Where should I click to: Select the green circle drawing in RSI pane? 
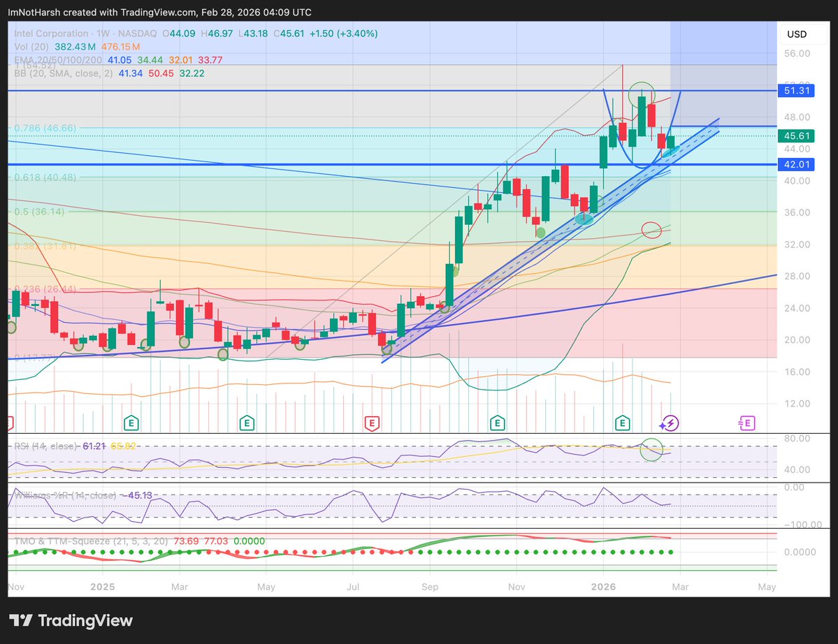[x=651, y=449]
